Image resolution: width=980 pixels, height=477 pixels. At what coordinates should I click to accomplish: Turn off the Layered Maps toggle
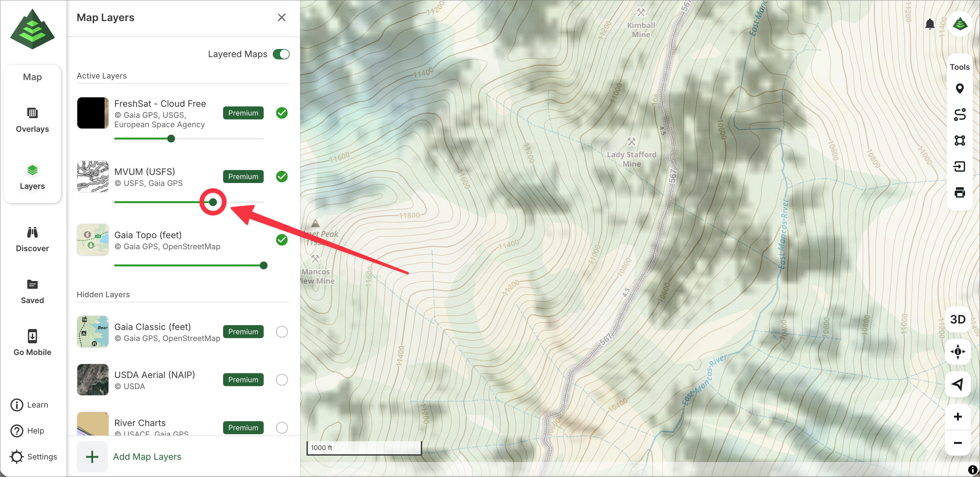pos(281,54)
